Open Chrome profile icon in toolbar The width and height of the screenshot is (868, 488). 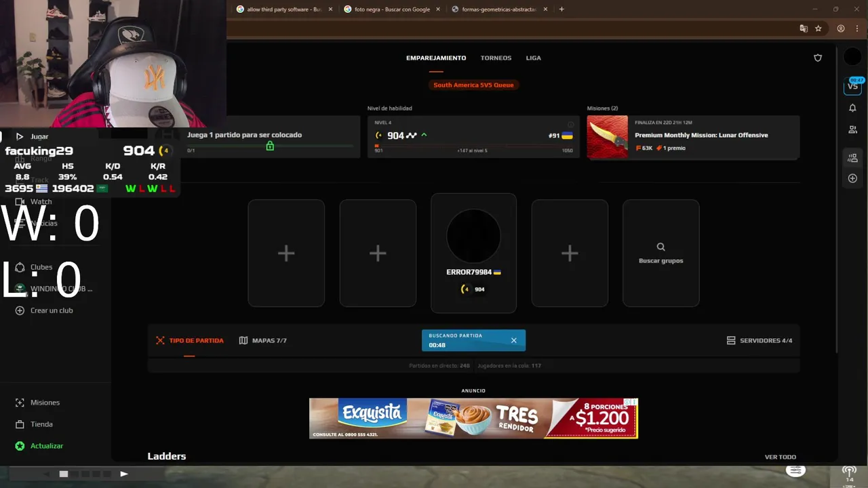coord(841,28)
